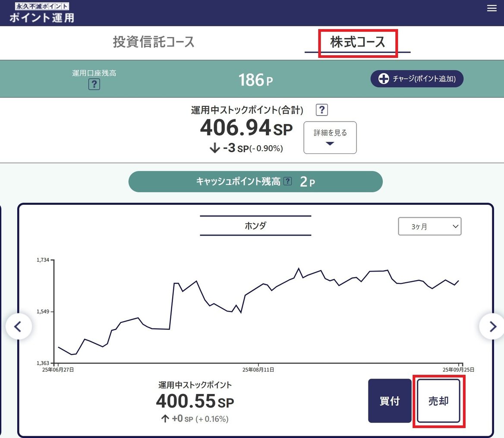Click the up arrow beside +0 SP
The width and height of the screenshot is (504, 438).
pos(165,419)
